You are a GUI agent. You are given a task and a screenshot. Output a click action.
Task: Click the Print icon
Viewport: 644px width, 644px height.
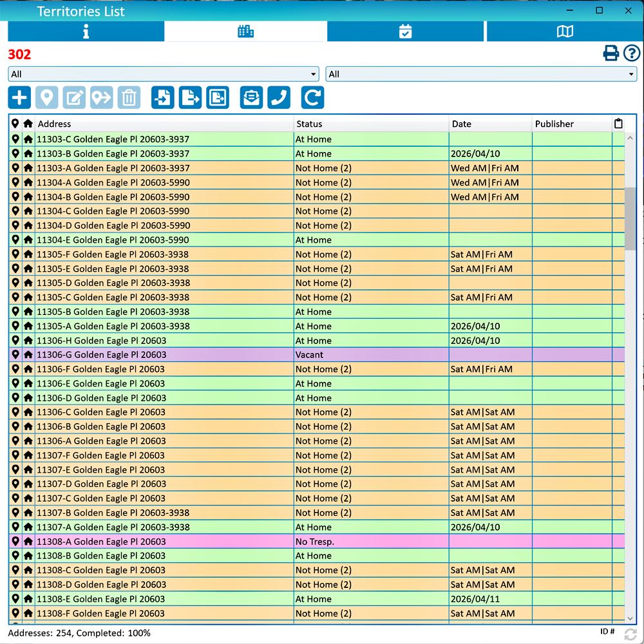pyautogui.click(x=611, y=53)
